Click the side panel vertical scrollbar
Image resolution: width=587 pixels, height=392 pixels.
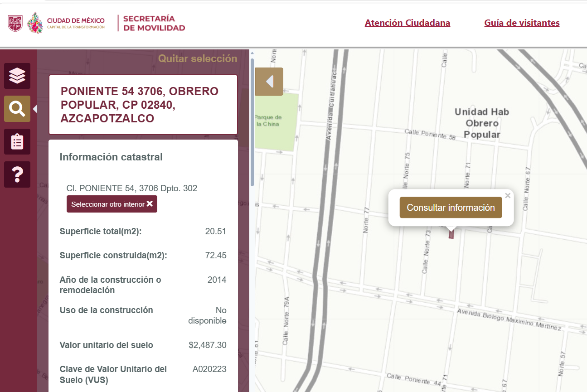coord(252,122)
